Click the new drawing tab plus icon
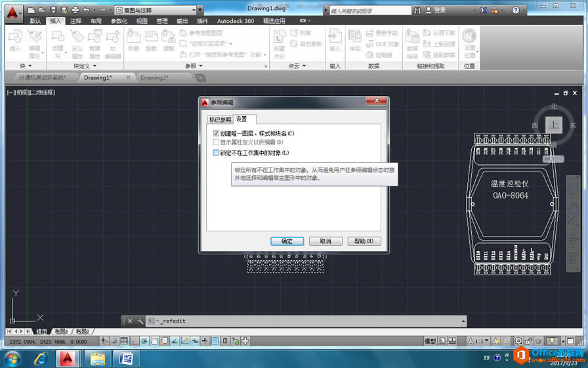588x368 pixels. pyautogui.click(x=201, y=78)
